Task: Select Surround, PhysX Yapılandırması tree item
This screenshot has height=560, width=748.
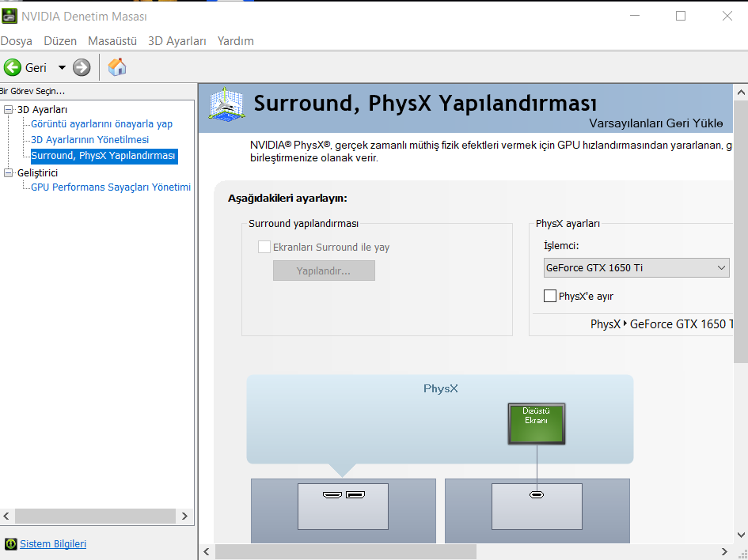Action: coord(104,156)
